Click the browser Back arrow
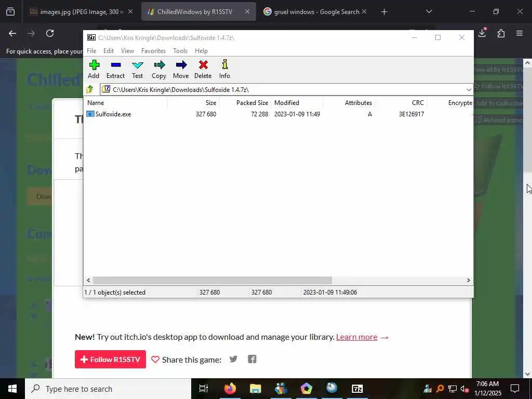The height and width of the screenshot is (399, 532). (12, 33)
